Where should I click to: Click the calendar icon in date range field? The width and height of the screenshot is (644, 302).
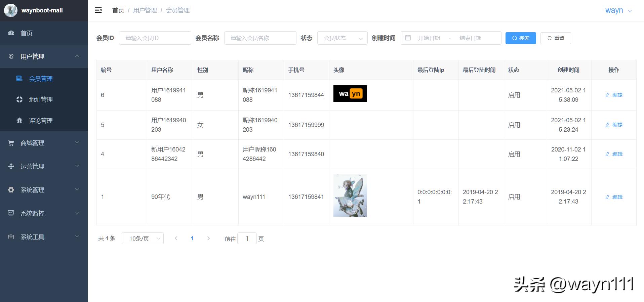pos(408,38)
